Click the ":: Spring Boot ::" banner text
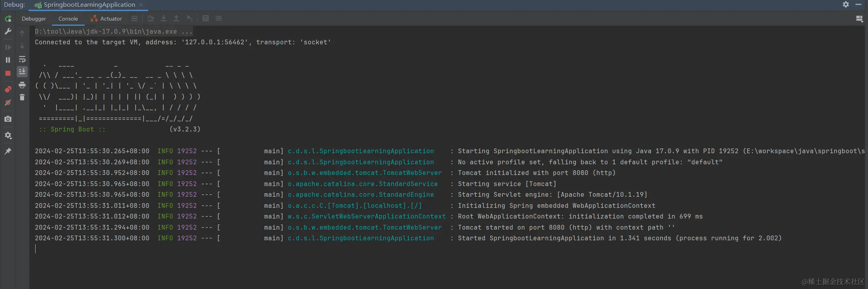Screen dimensions: 868x289 pos(72,129)
